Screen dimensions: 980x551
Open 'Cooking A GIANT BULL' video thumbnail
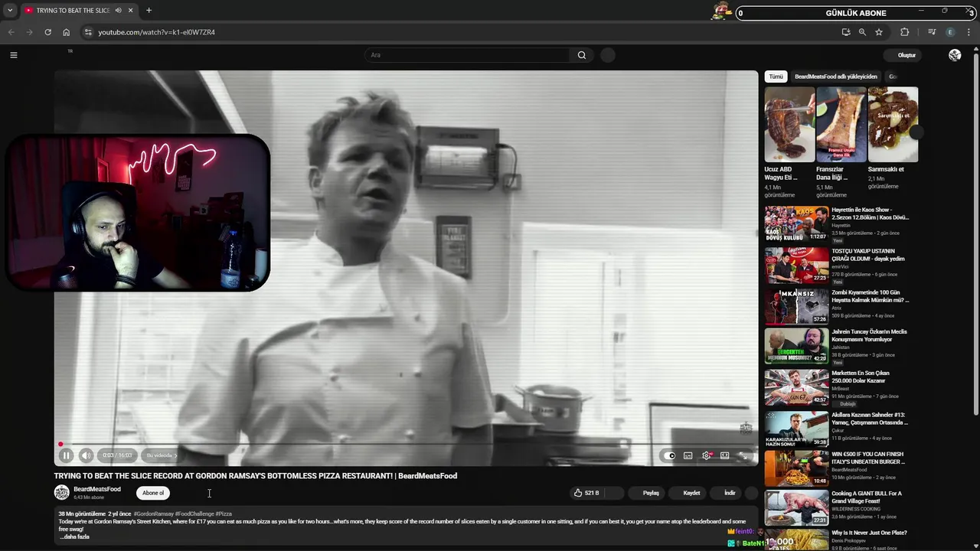click(x=796, y=508)
